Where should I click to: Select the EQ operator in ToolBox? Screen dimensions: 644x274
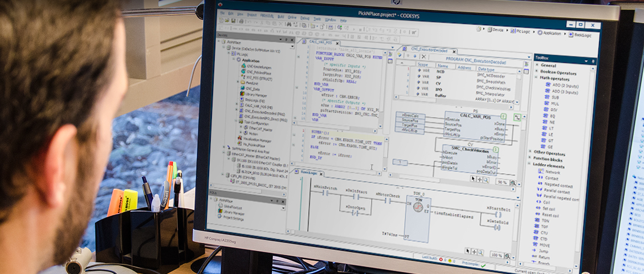(x=551, y=116)
